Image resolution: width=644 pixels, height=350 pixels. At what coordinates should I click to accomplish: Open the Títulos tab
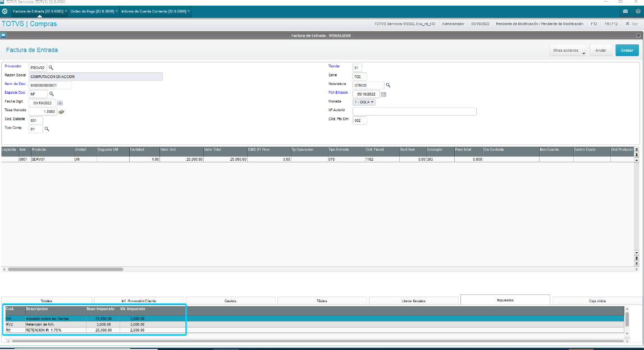pos(322,301)
